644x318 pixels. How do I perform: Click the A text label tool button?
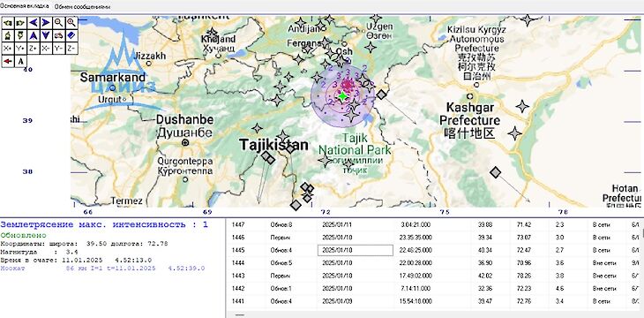click(x=20, y=61)
